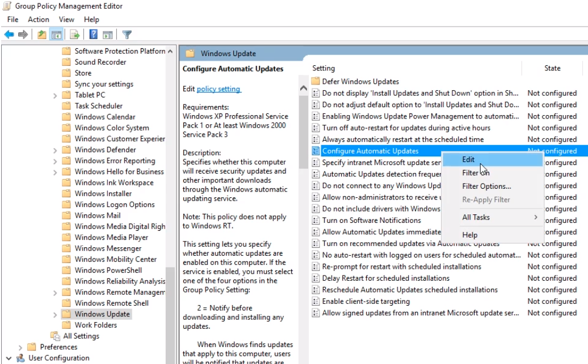This screenshot has width=588, height=364.
Task: Click the Export List toolbar icon
Action: tap(74, 35)
